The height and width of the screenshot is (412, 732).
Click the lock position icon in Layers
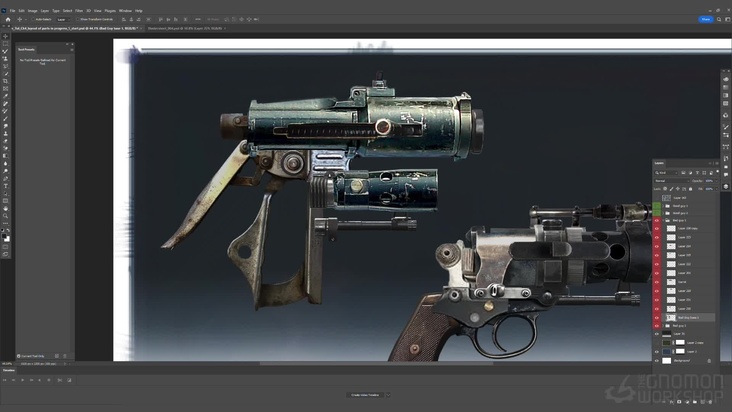point(678,189)
